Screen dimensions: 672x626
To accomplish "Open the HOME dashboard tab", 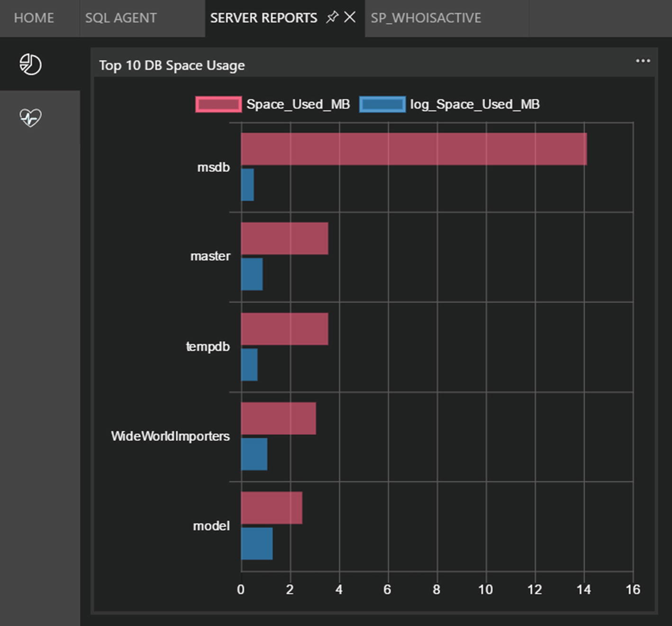I will point(34,18).
